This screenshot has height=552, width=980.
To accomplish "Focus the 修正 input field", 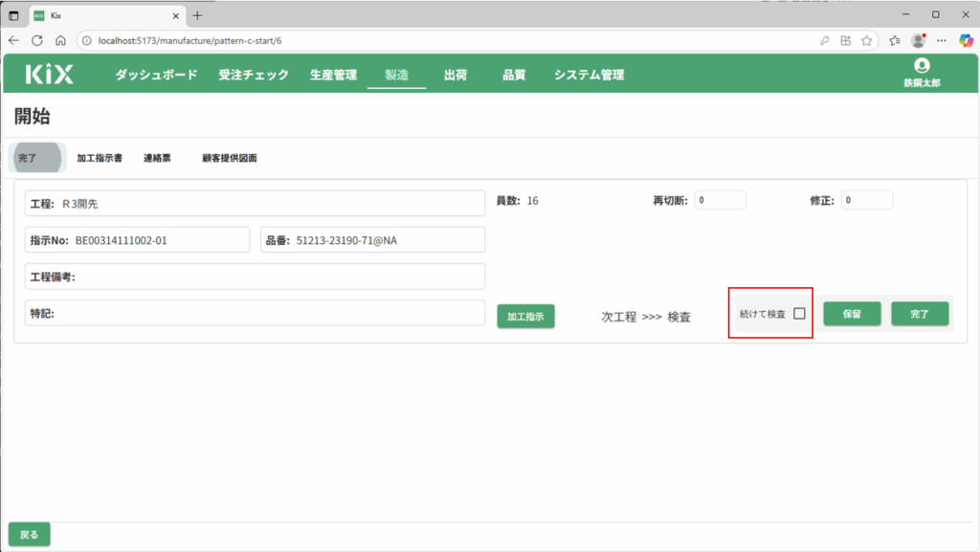I will point(867,200).
